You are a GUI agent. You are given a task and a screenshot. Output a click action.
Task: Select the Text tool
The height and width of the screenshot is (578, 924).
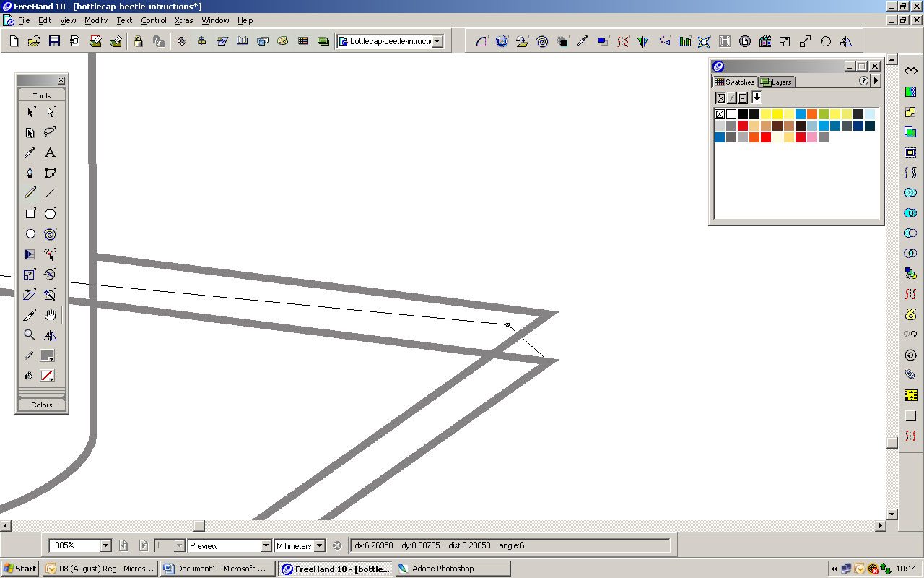click(x=50, y=152)
